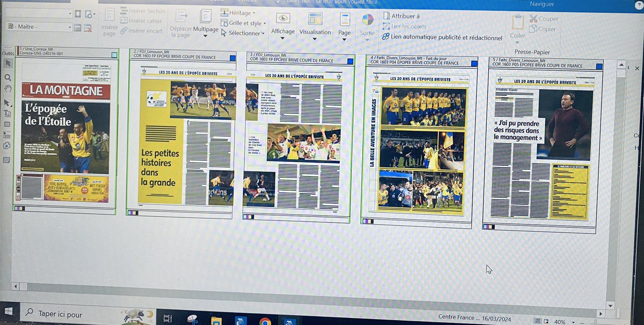This screenshot has height=325, width=644.
Task: Open the Maître combo box
Action: pos(39,27)
